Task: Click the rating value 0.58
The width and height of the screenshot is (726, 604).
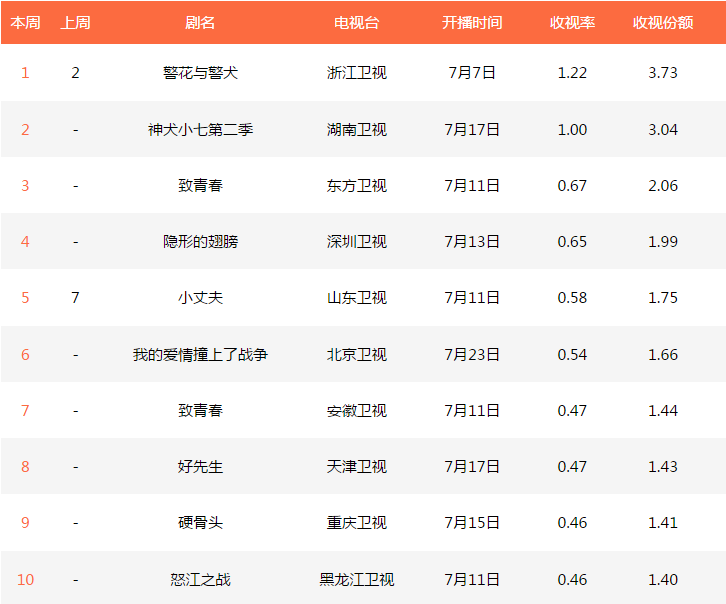Action: tap(572, 298)
